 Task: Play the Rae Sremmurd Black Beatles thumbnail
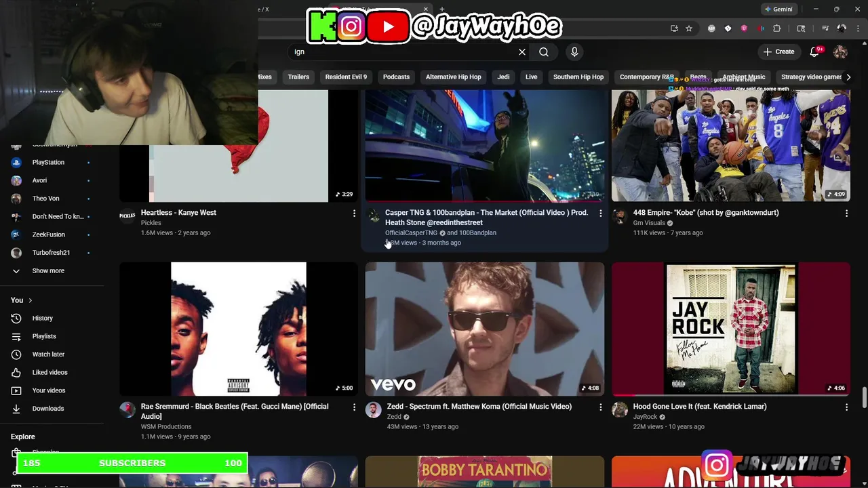pyautogui.click(x=239, y=329)
